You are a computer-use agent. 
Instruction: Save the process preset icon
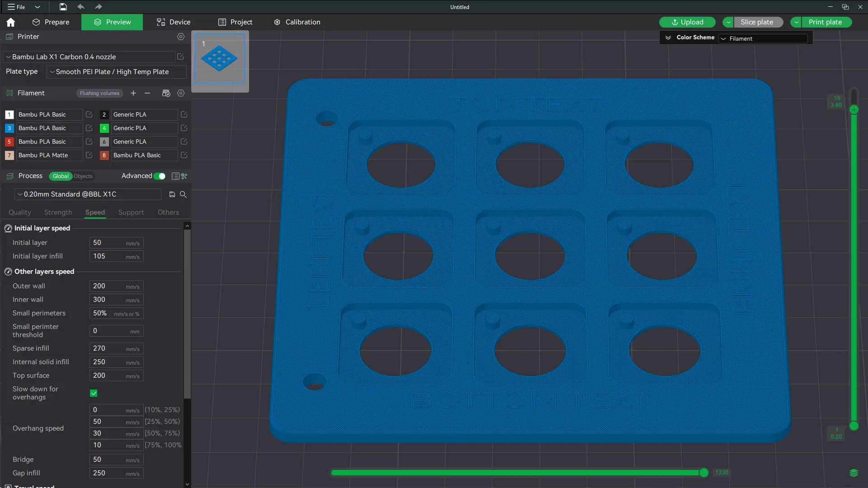(x=172, y=194)
